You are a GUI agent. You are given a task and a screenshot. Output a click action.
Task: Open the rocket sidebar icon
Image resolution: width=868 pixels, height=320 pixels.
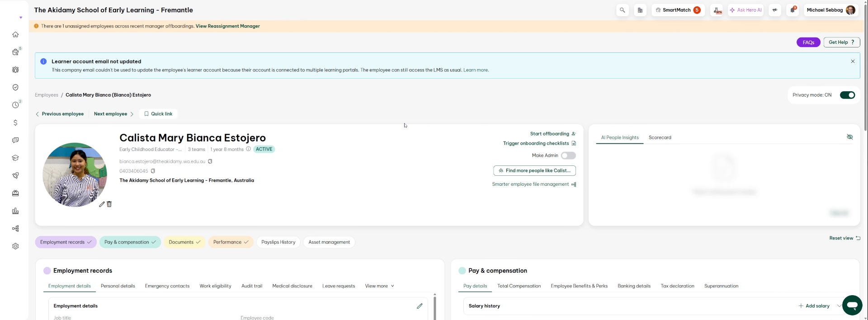(x=15, y=175)
